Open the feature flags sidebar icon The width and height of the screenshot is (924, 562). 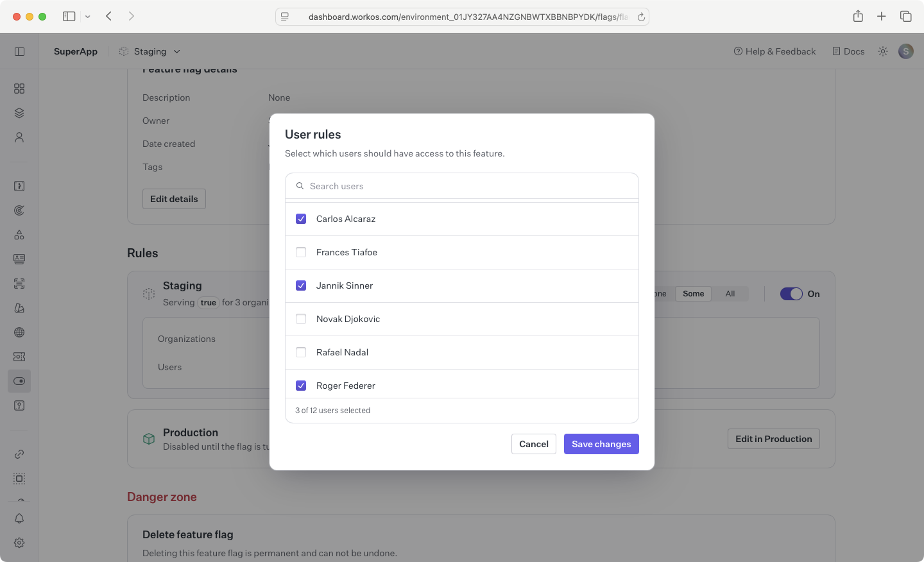click(x=19, y=381)
